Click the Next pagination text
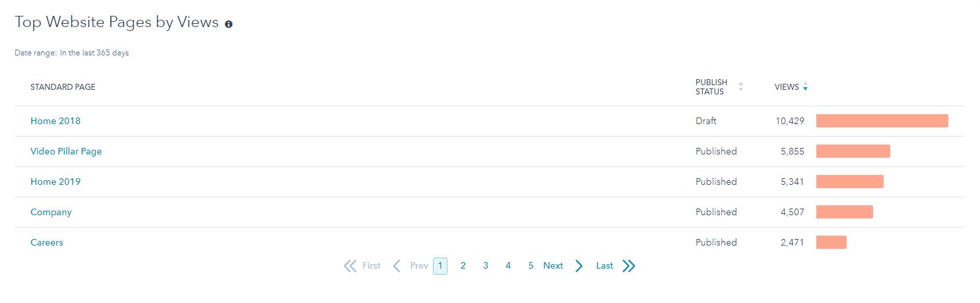Viewport: 980px width, 303px height. click(553, 266)
